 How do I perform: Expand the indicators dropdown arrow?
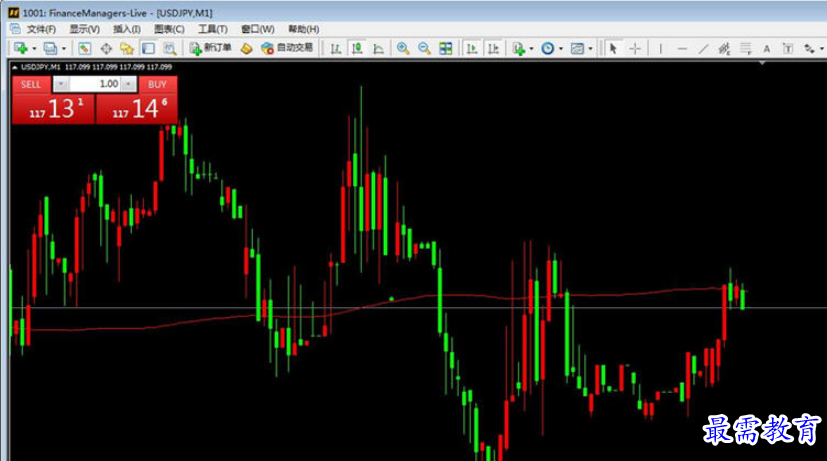tap(531, 49)
